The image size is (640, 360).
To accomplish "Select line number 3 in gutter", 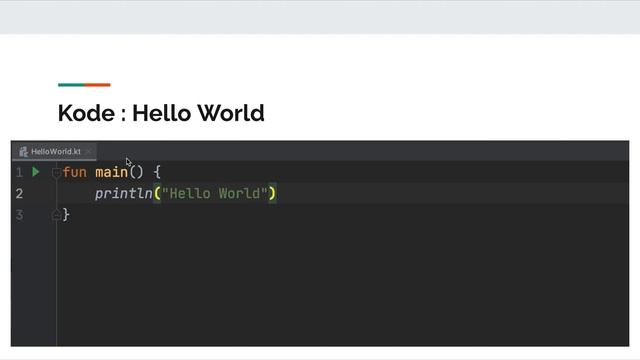I will (19, 215).
